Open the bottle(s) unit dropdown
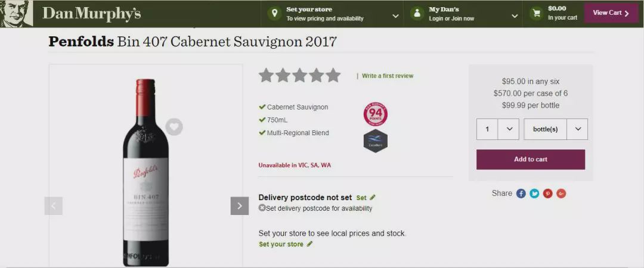644x268 pixels. point(556,129)
